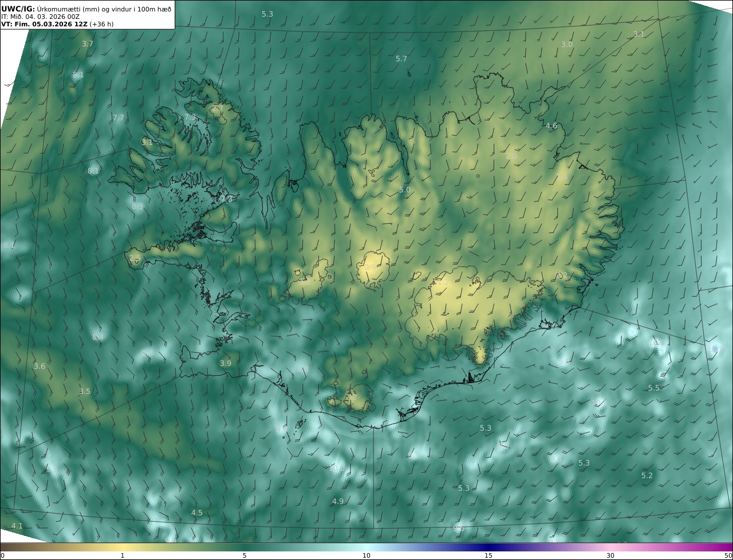This screenshot has height=560, width=733.
Task: Click the 4.6 value on the northeast coast
Action: click(551, 125)
